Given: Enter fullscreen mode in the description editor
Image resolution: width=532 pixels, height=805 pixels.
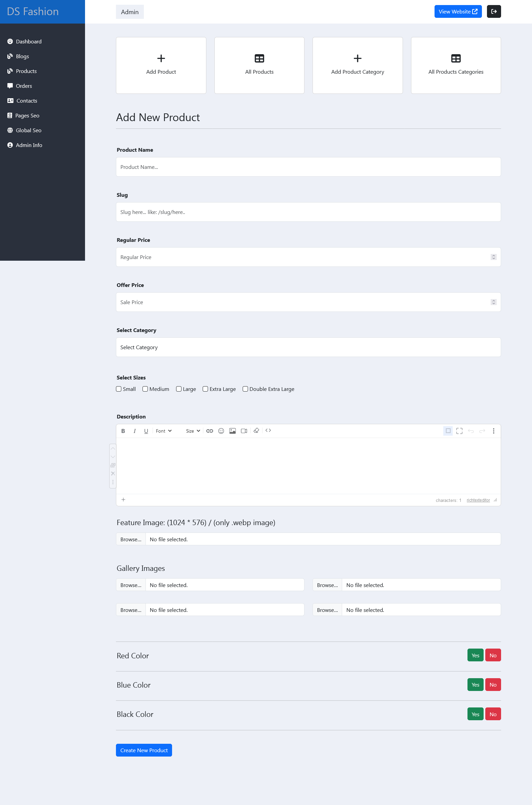Looking at the screenshot, I should click(x=459, y=431).
